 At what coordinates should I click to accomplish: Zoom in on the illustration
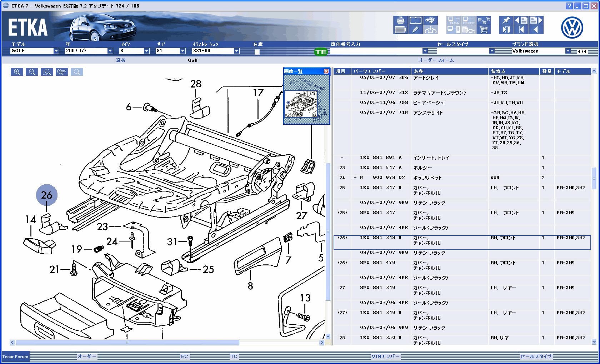click(17, 72)
